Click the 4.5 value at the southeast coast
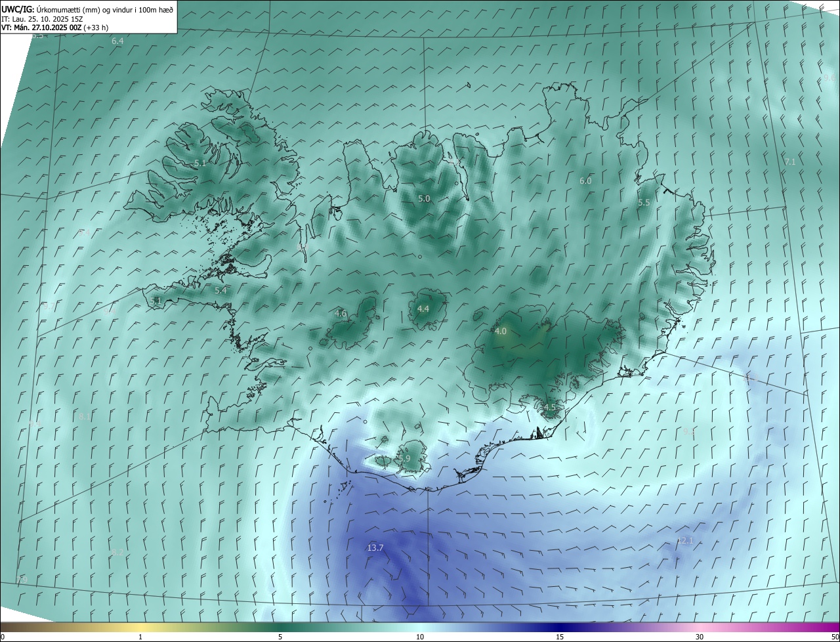Viewport: 840px width, 642px height. coord(549,408)
